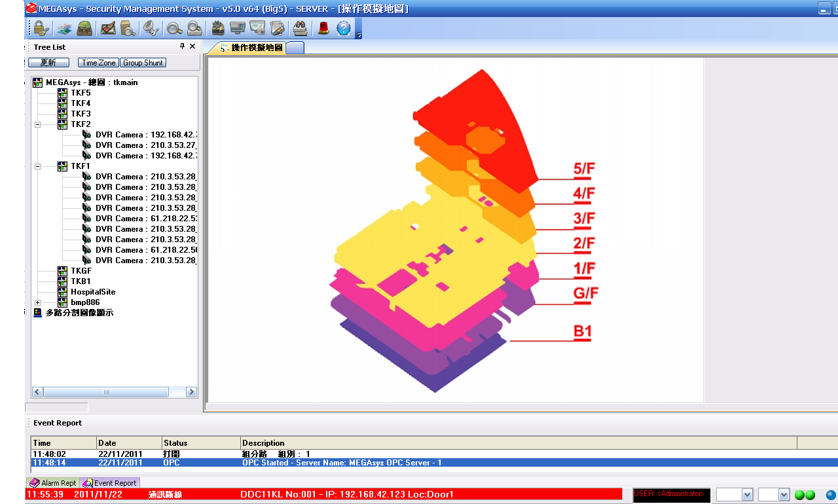Click the 5/F floor label on map
Screen dimensions: 838x504
click(584, 170)
